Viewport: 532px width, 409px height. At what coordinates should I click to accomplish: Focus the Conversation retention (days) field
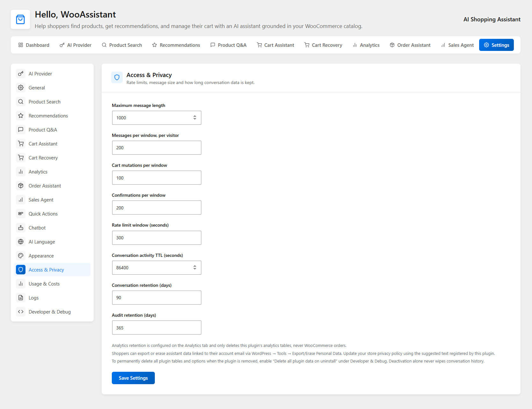pos(156,298)
